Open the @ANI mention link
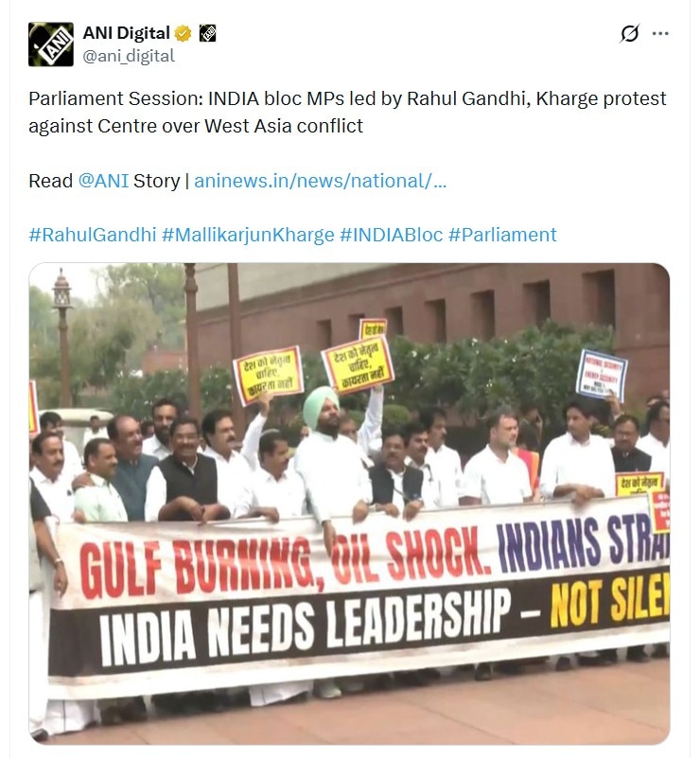 (x=103, y=181)
